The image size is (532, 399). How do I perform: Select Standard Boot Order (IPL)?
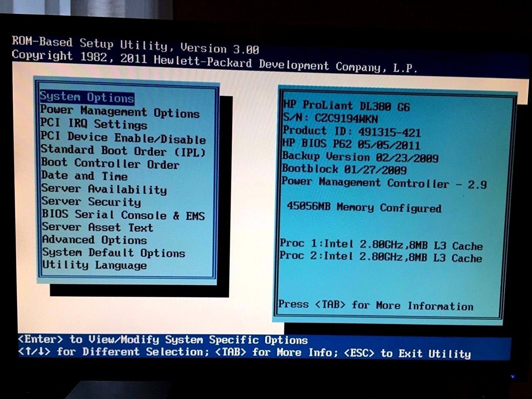click(x=123, y=151)
